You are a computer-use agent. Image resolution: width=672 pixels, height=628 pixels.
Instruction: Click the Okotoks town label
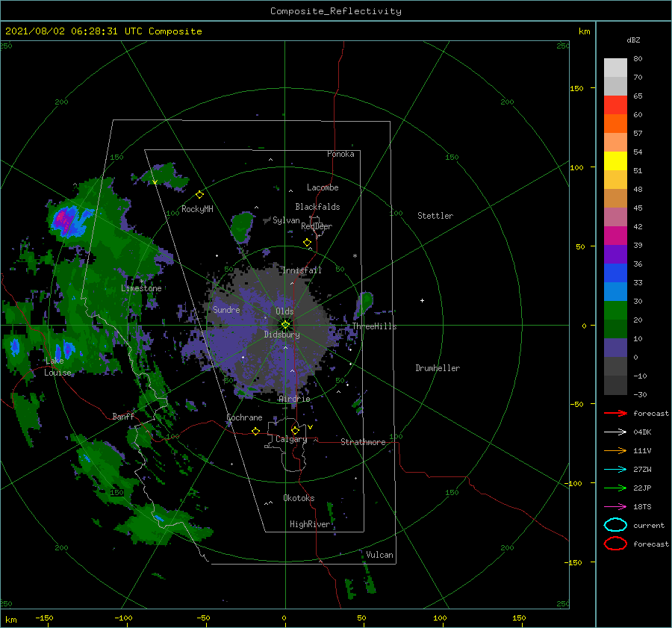pos(299,498)
